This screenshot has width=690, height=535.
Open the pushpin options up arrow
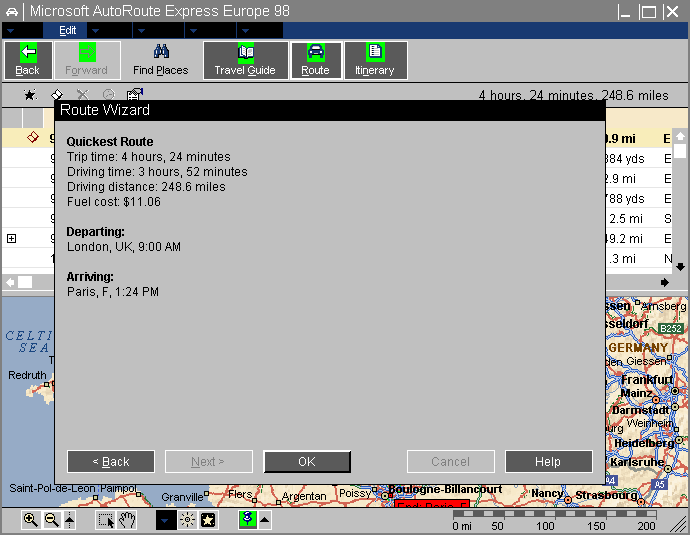264,520
